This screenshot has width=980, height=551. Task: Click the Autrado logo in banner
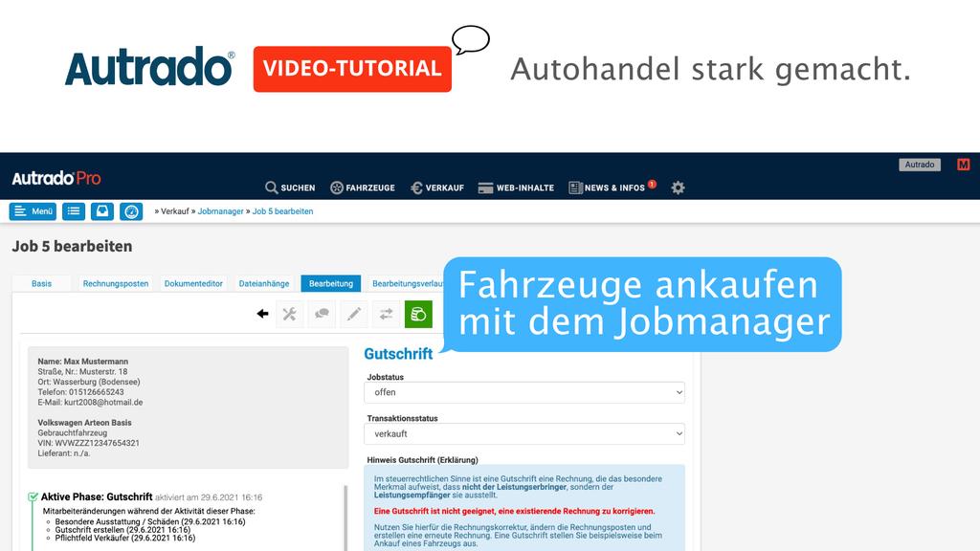click(x=150, y=66)
